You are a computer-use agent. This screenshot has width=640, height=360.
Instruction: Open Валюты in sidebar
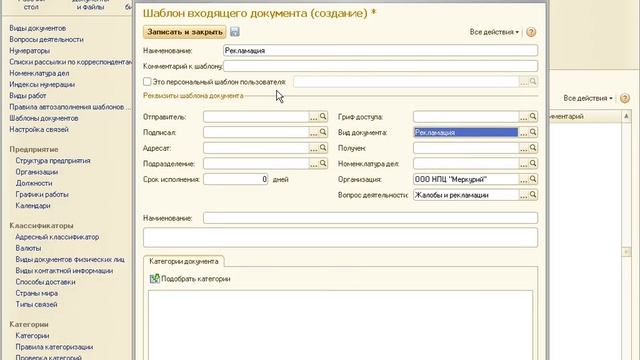point(28,248)
